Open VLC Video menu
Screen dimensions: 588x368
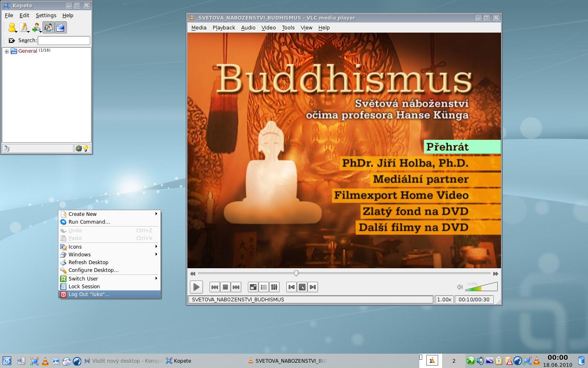coord(269,28)
